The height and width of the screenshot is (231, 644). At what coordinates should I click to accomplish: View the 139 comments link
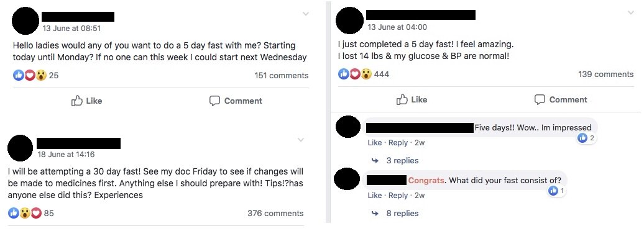click(606, 75)
